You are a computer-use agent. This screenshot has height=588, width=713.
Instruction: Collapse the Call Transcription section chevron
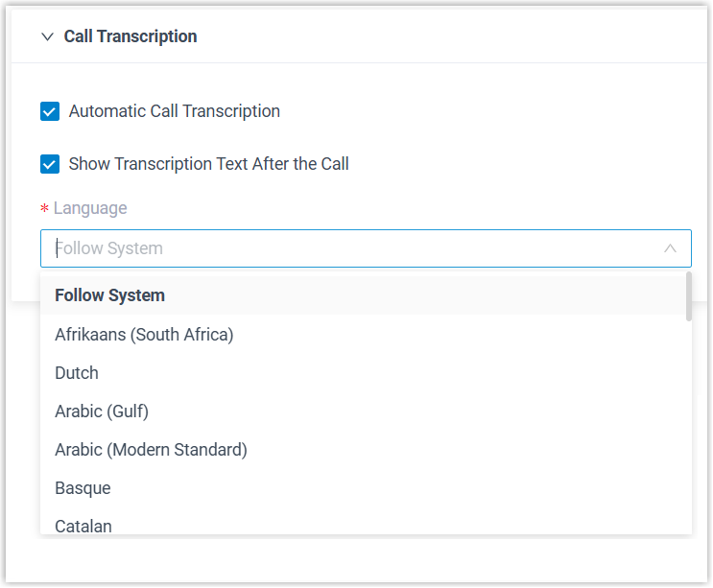coord(47,36)
